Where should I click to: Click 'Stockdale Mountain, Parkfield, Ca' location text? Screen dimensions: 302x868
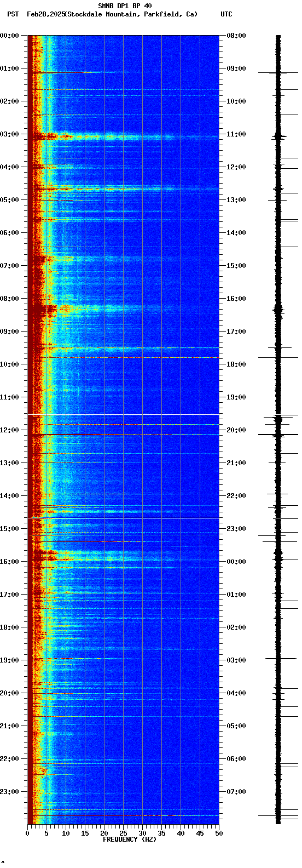[x=131, y=14]
